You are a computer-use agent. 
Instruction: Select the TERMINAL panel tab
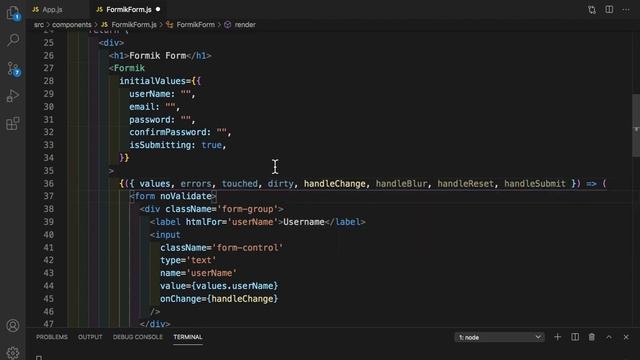pos(188,337)
